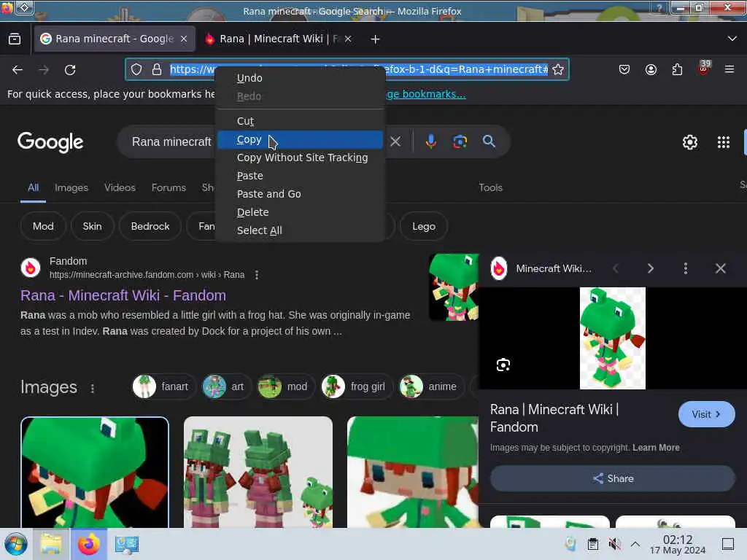Close the Rana minecraft Google tab

click(184, 39)
